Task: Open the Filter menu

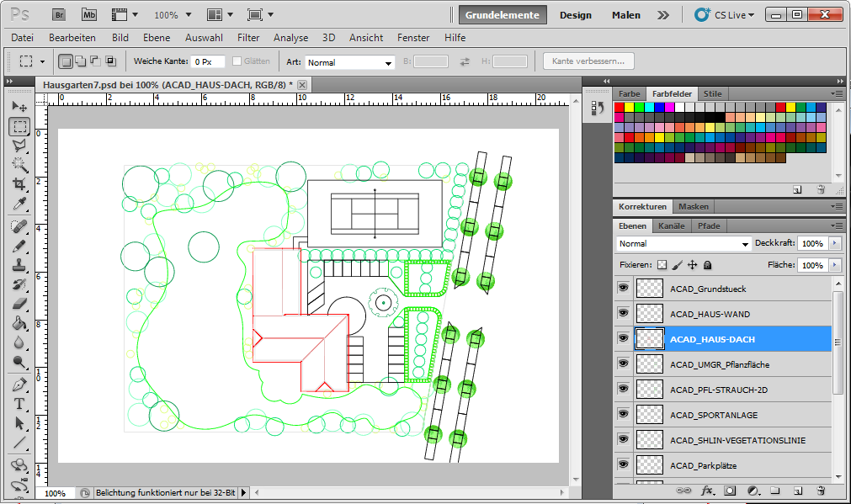Action: [x=248, y=38]
